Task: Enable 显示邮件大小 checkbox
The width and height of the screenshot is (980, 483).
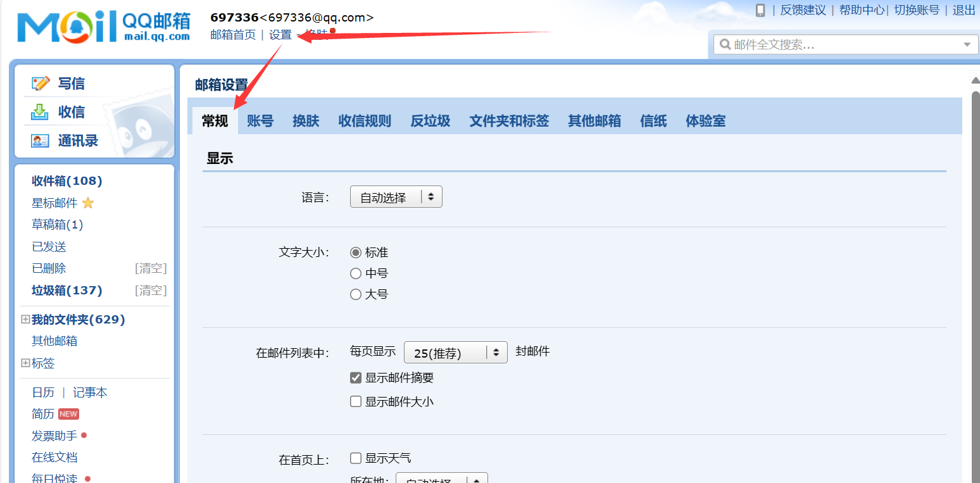Action: (x=356, y=401)
